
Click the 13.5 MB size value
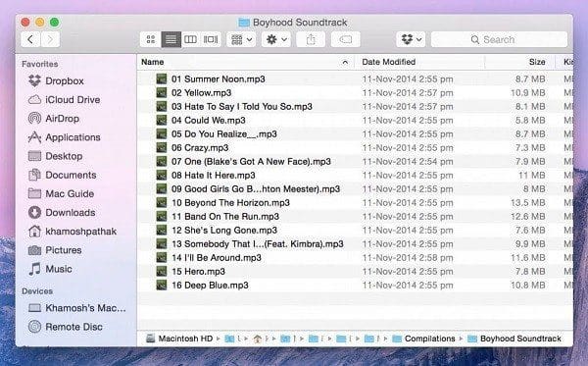(528, 203)
